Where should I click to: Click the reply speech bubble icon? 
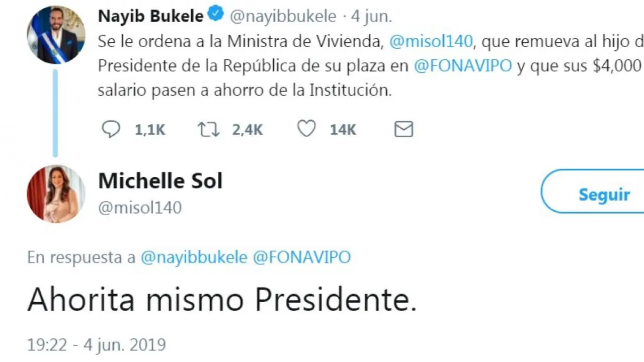[x=111, y=129]
